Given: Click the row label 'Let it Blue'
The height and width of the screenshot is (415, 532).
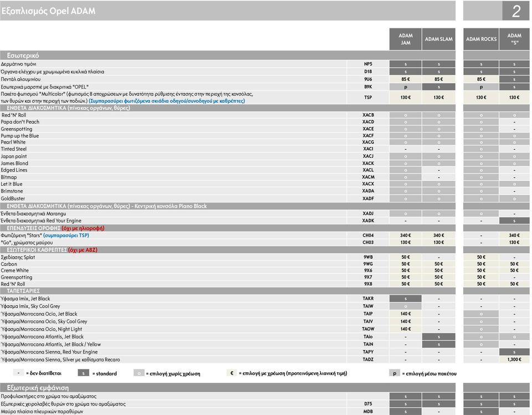Looking at the screenshot, I should click(x=12, y=184).
